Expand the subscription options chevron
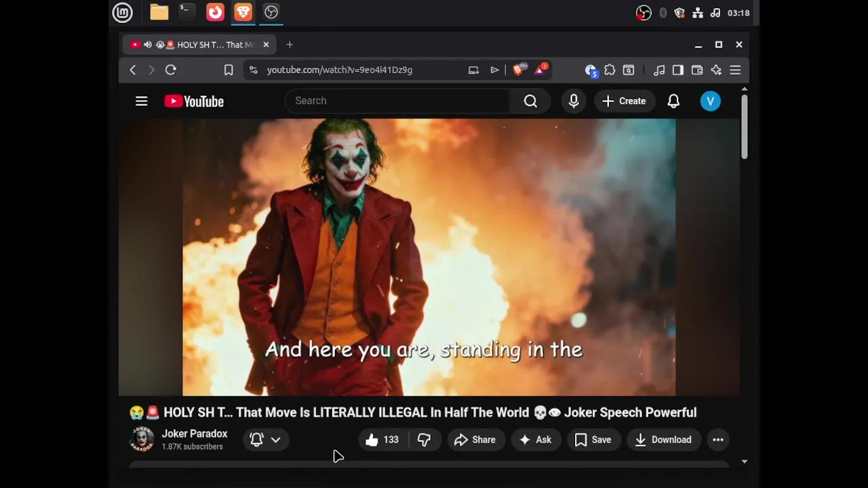The width and height of the screenshot is (868, 488). click(276, 440)
